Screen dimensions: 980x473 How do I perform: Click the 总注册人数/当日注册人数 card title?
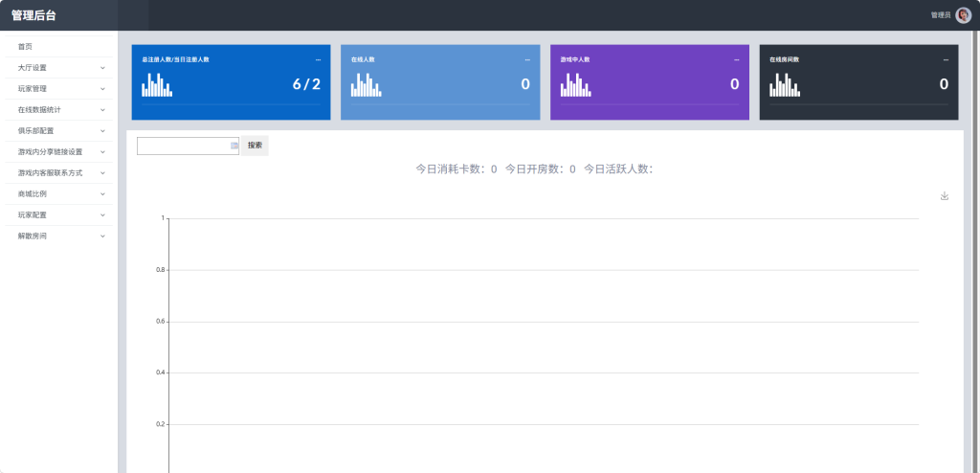click(176, 60)
